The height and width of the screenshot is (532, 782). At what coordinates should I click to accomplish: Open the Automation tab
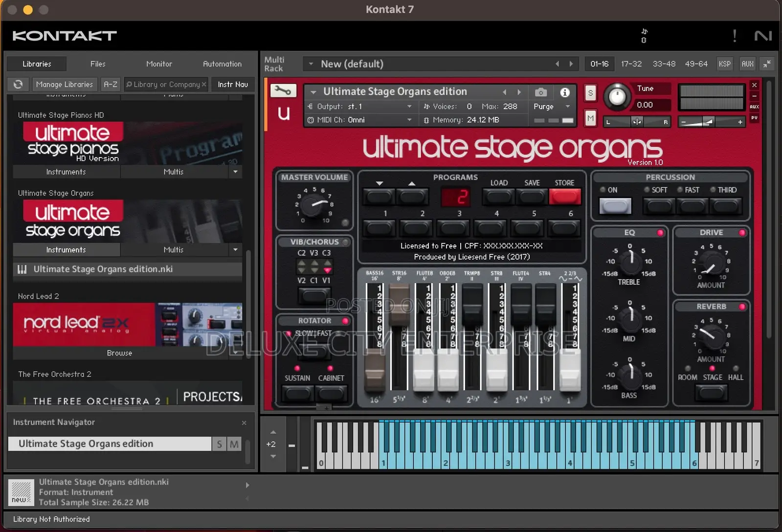(x=223, y=64)
